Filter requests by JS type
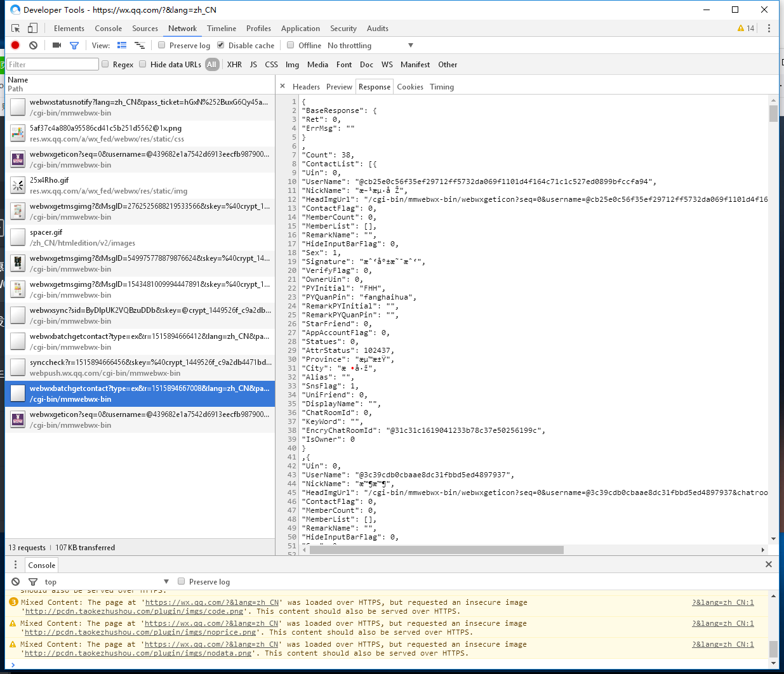The width and height of the screenshot is (784, 674). 253,65
